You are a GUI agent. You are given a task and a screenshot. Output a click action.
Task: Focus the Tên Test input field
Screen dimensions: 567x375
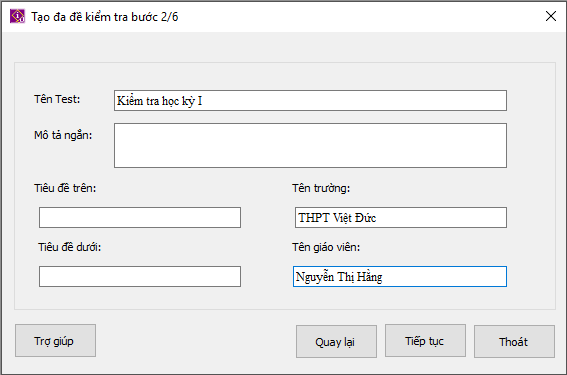point(310,101)
